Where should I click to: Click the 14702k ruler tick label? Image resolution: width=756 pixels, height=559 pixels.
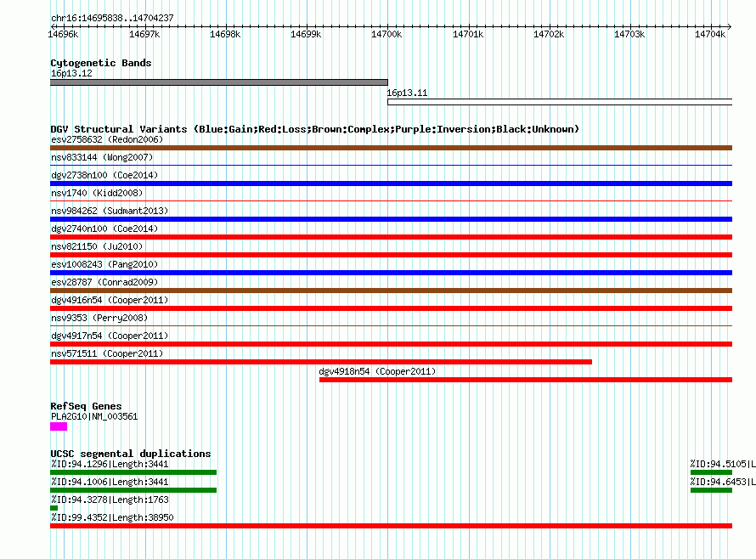click(549, 34)
